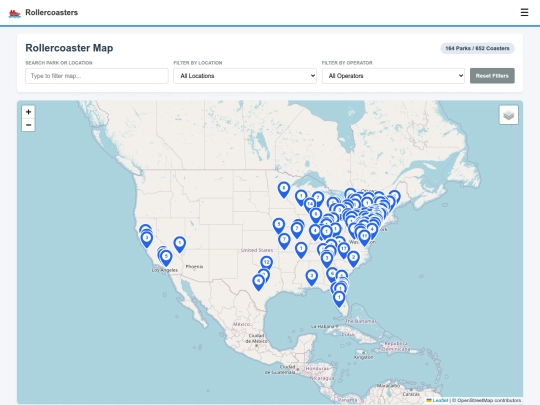Click the Rollercoasters site title

[x=52, y=13]
